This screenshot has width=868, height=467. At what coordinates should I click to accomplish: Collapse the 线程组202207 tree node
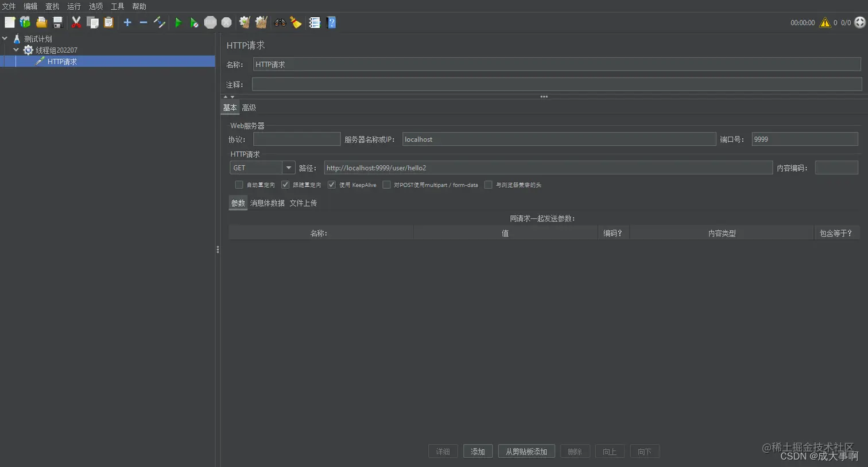(16, 50)
